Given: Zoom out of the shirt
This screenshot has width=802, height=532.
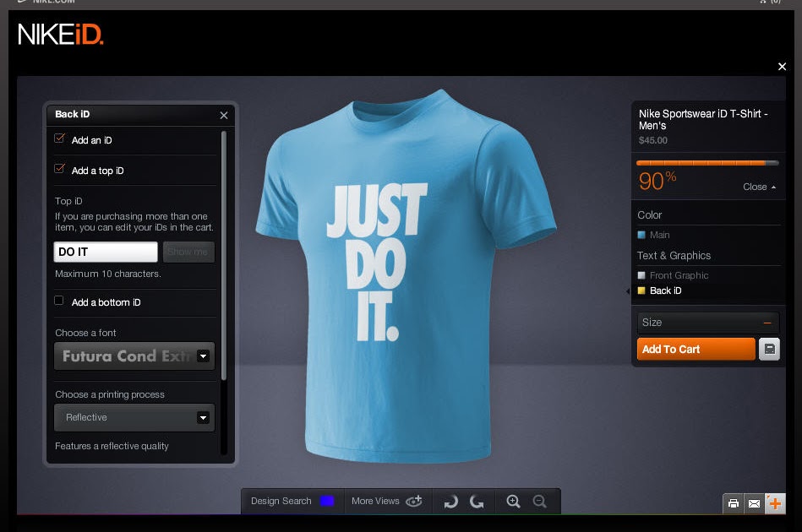Looking at the screenshot, I should click(x=540, y=502).
